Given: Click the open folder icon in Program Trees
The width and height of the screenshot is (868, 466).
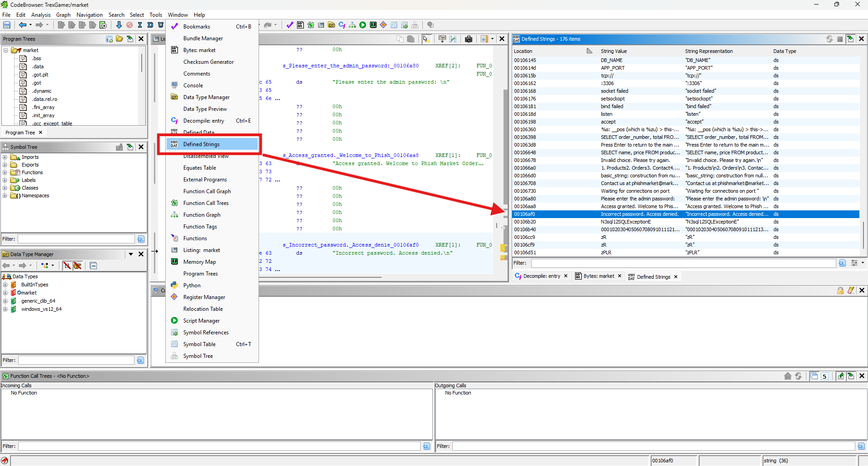Looking at the screenshot, I should [x=120, y=39].
